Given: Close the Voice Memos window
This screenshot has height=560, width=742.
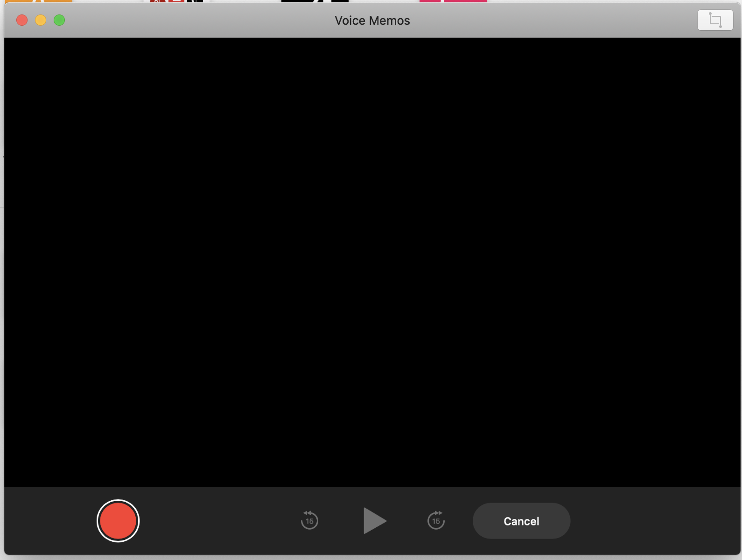Looking at the screenshot, I should coord(22,20).
